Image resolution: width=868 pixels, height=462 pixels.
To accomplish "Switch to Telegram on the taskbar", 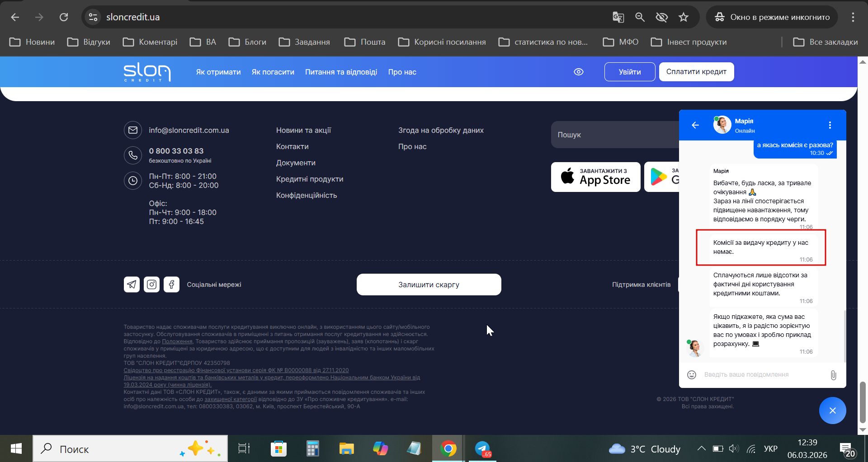I will pos(482,448).
